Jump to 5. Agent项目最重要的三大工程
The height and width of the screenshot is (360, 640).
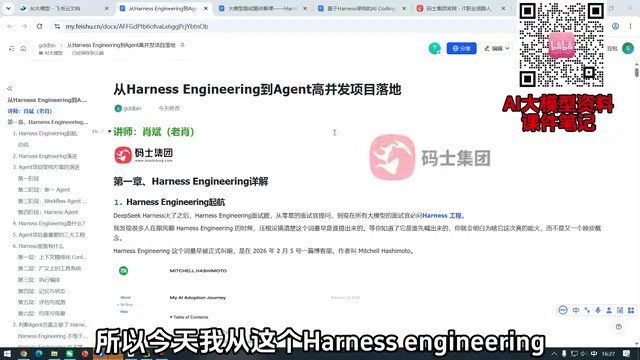click(x=49, y=235)
